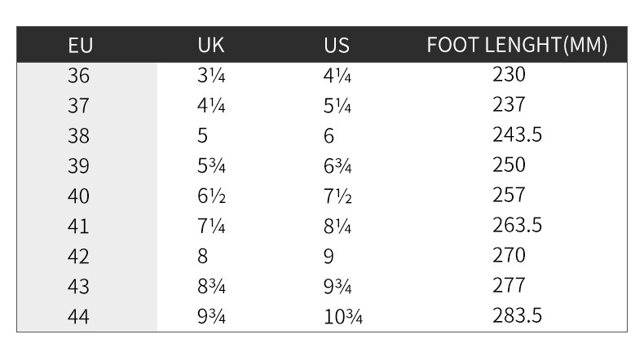Select EU size 42 cell

tap(79, 257)
